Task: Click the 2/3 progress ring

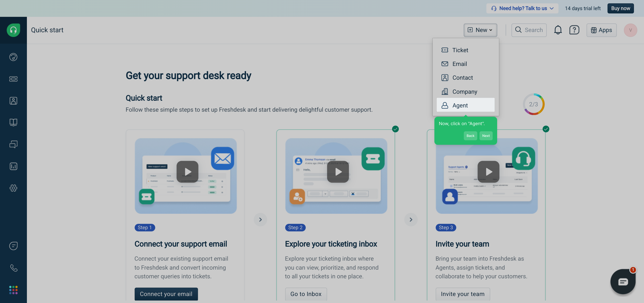Action: pyautogui.click(x=533, y=104)
